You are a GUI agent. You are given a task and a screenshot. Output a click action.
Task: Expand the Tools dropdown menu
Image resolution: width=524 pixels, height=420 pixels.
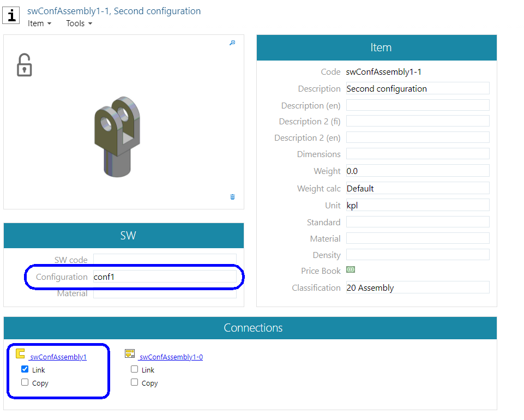[x=79, y=23]
